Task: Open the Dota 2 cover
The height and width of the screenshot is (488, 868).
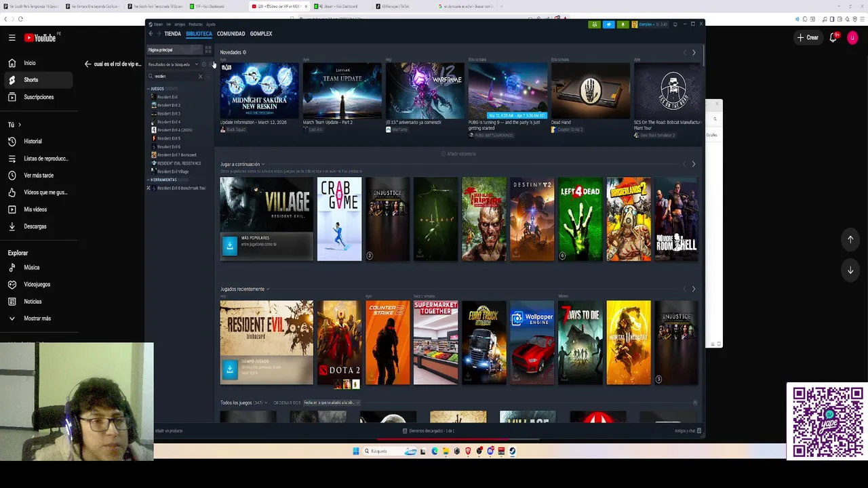Action: point(339,342)
